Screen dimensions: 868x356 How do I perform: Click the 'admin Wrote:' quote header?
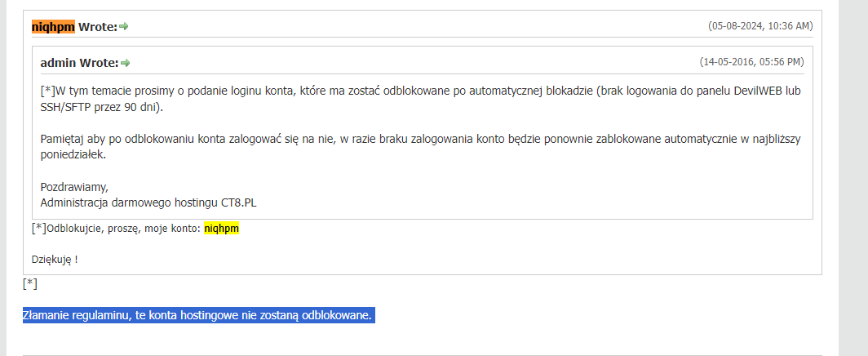[79, 63]
